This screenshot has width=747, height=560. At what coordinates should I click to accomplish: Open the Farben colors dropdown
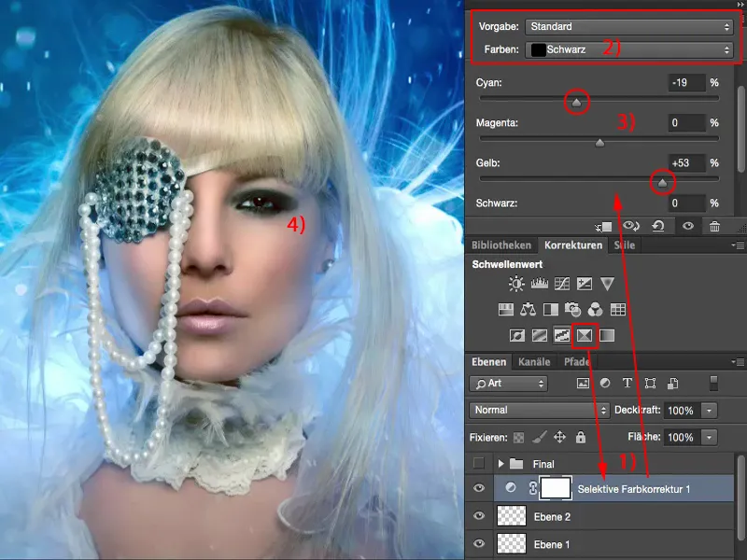click(628, 49)
